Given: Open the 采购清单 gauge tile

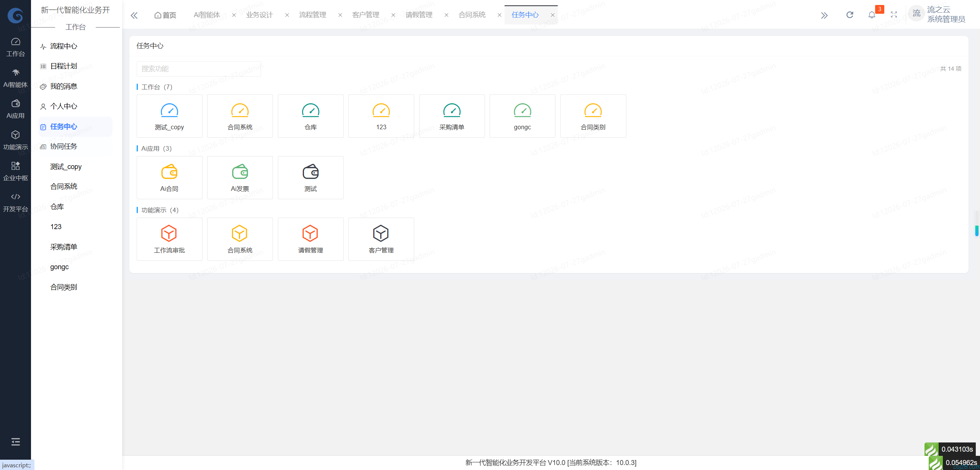Looking at the screenshot, I should 452,116.
